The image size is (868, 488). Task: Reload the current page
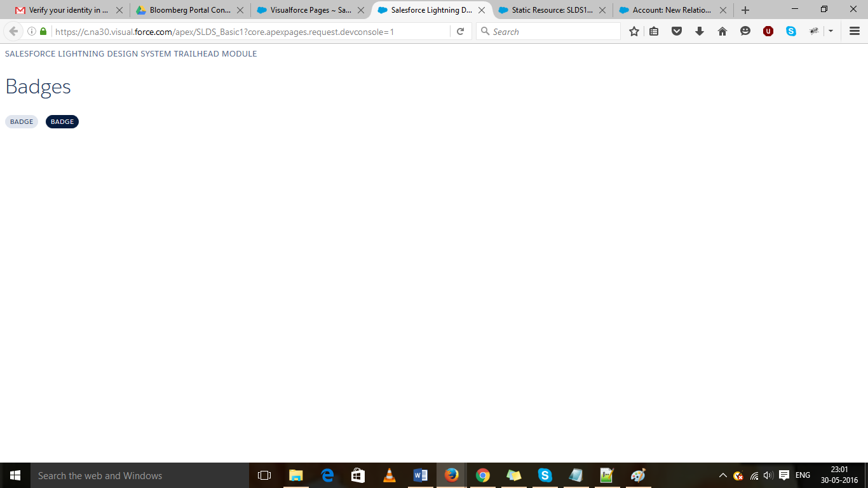pyautogui.click(x=460, y=30)
